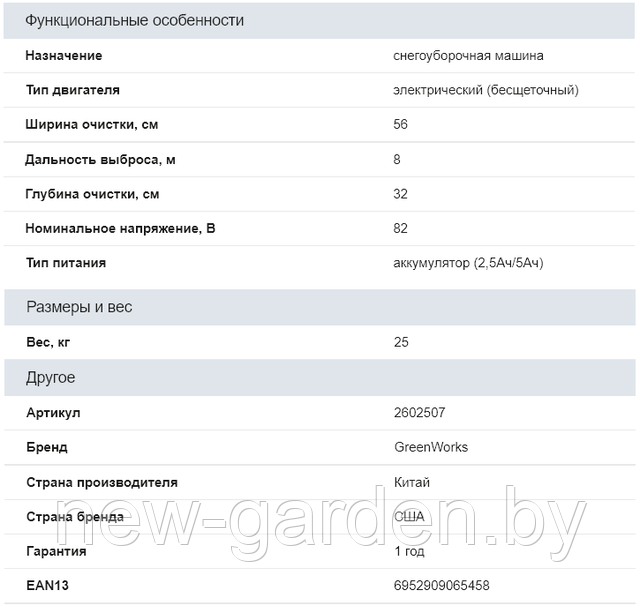The height and width of the screenshot is (613, 640).
Task: Click the voltage value 82
Action: click(x=401, y=228)
